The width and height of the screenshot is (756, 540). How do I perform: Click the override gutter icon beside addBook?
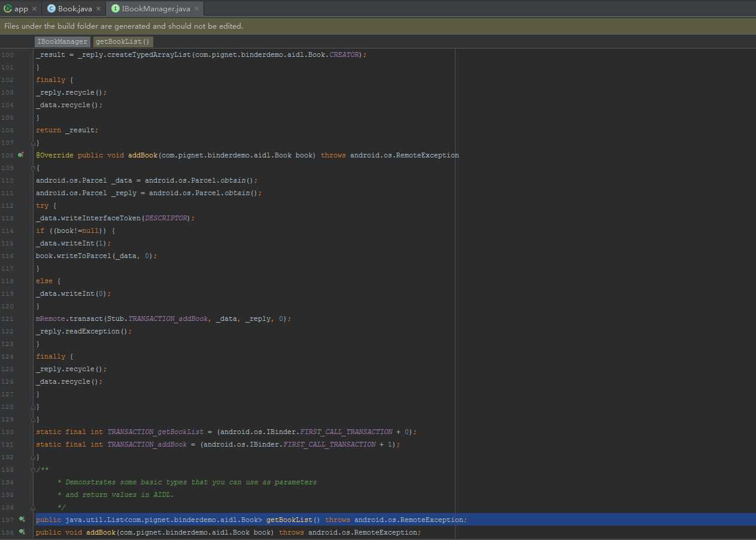21,155
